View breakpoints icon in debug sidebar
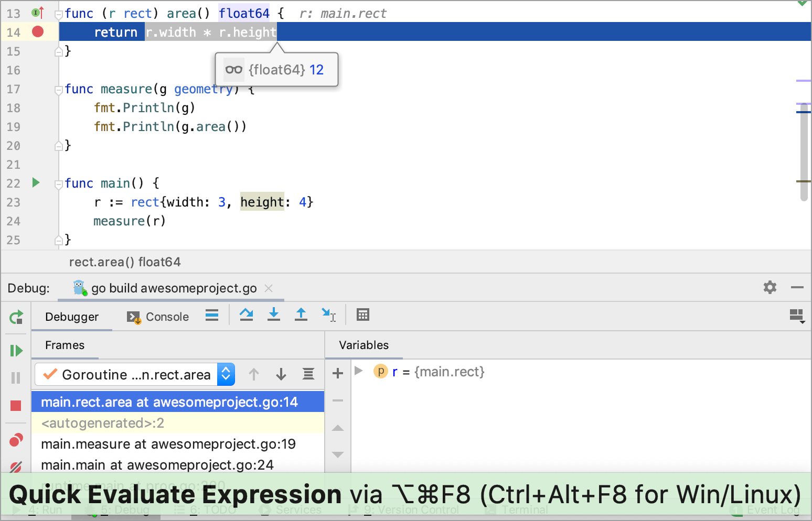 [16, 440]
